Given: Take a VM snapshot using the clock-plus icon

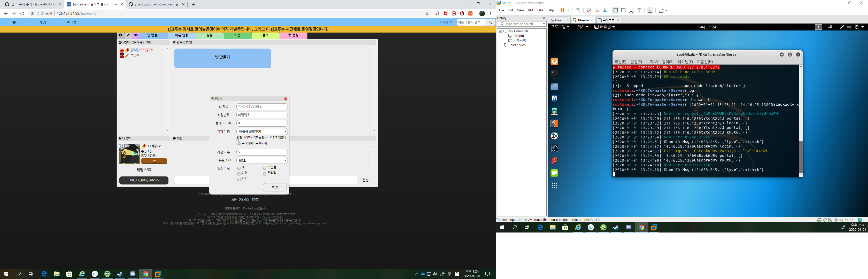Looking at the screenshot, I should tap(589, 10).
